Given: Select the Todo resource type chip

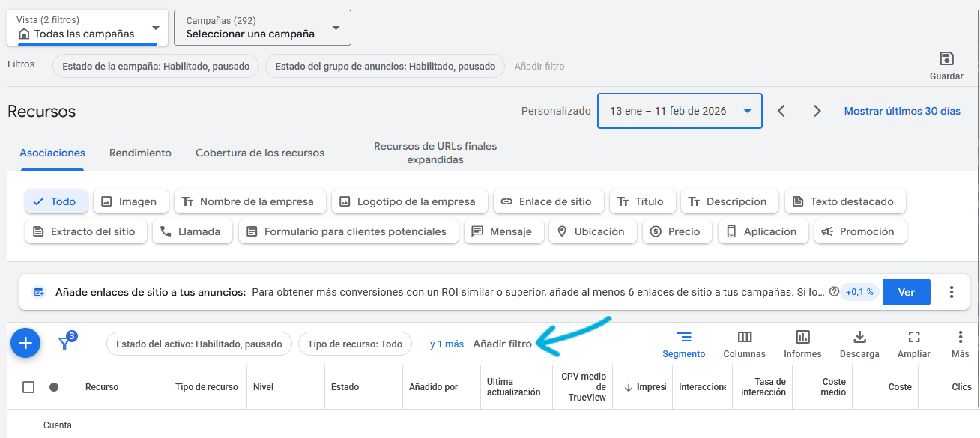Looking at the screenshot, I should coord(56,201).
